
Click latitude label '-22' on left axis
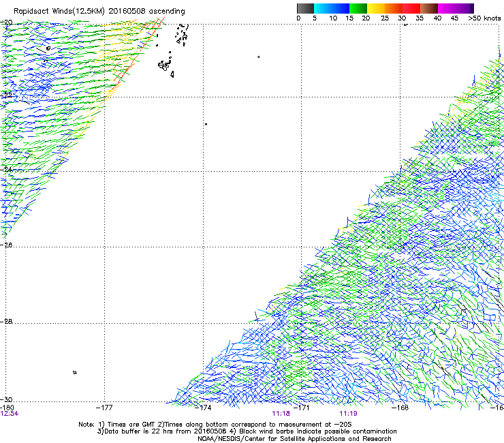6,95
